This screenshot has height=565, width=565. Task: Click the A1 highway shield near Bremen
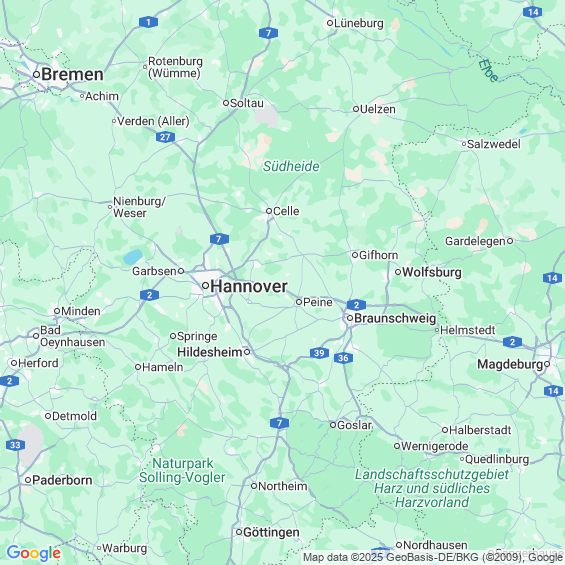coord(148,22)
